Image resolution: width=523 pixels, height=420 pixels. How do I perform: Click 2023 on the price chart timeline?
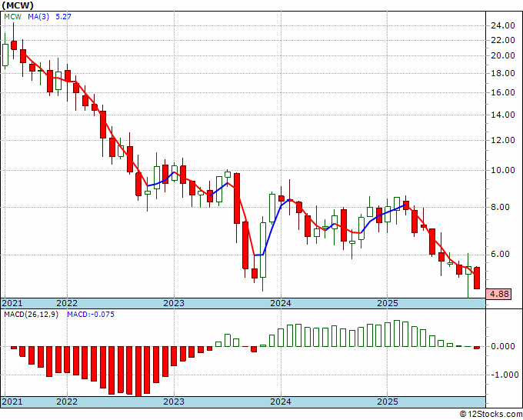(x=174, y=303)
